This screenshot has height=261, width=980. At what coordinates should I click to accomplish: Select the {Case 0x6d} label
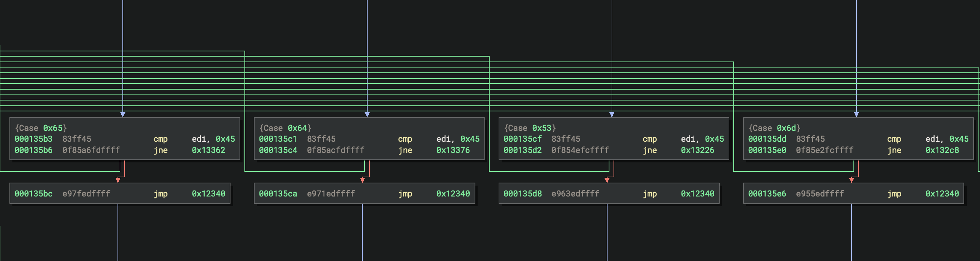(x=775, y=128)
